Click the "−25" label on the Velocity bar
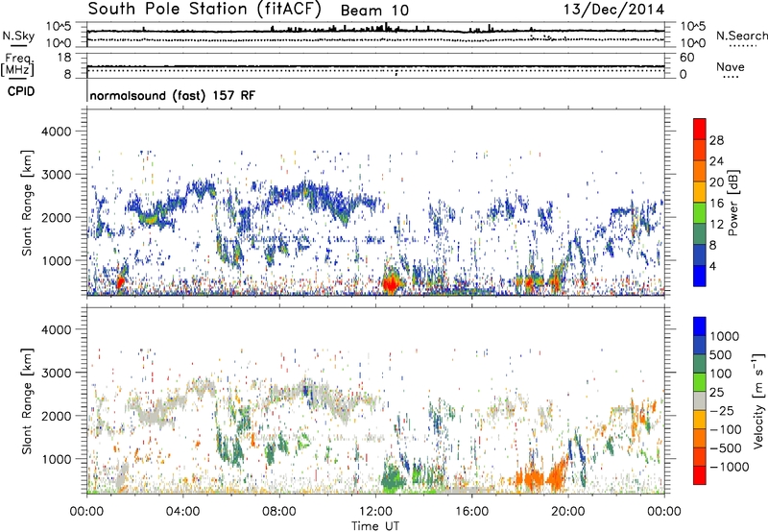 tap(722, 411)
